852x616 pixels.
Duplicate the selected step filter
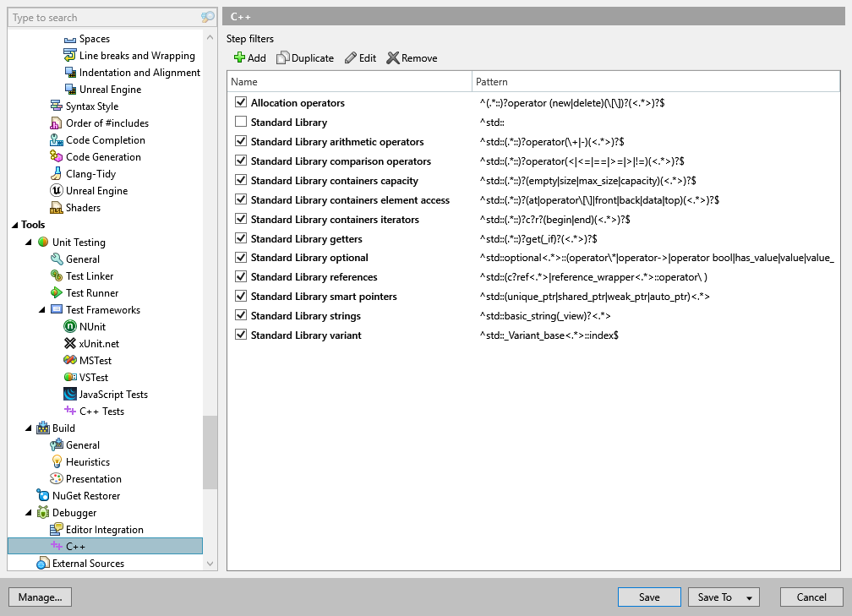(x=304, y=57)
